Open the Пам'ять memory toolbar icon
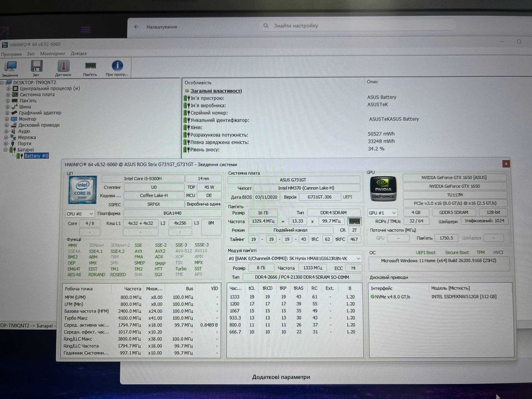Viewport: 532px width, 399px height. (90, 68)
